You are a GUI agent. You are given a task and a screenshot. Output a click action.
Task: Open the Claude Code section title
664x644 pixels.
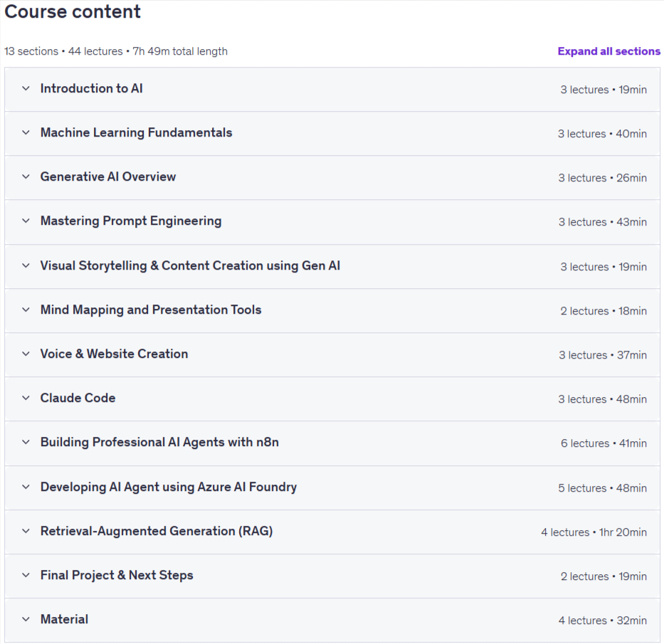78,398
